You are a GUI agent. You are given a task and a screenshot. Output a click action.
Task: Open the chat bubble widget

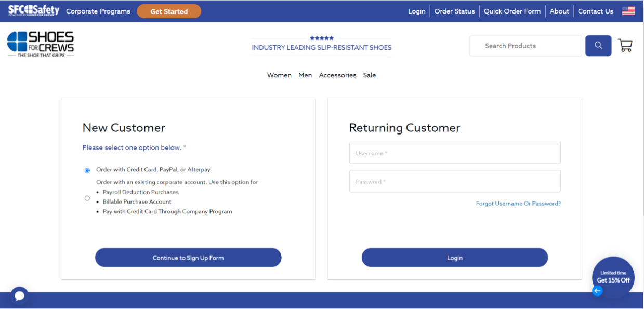[x=19, y=296]
